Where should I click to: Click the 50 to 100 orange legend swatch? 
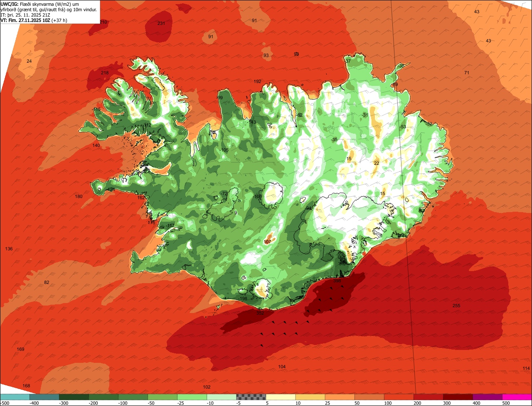click(369, 397)
